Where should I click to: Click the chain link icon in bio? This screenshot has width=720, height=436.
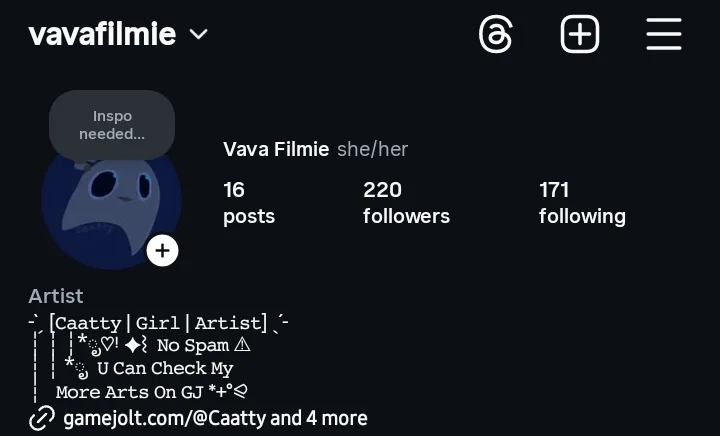coord(42,418)
